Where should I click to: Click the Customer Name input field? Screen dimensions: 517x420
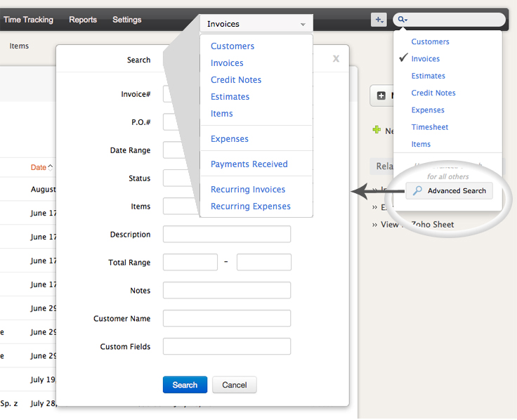tap(227, 318)
